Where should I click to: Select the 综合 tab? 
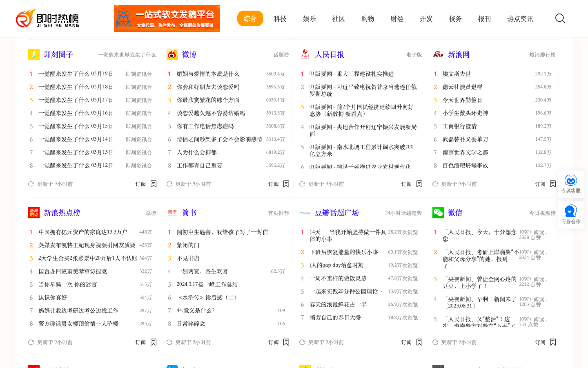click(x=250, y=18)
